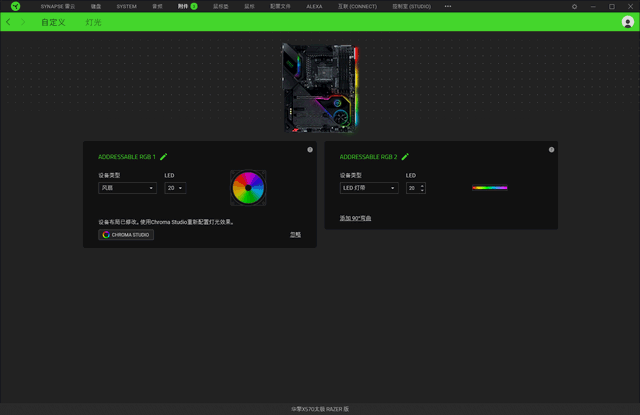Select the 自定义 subtab

point(53,22)
